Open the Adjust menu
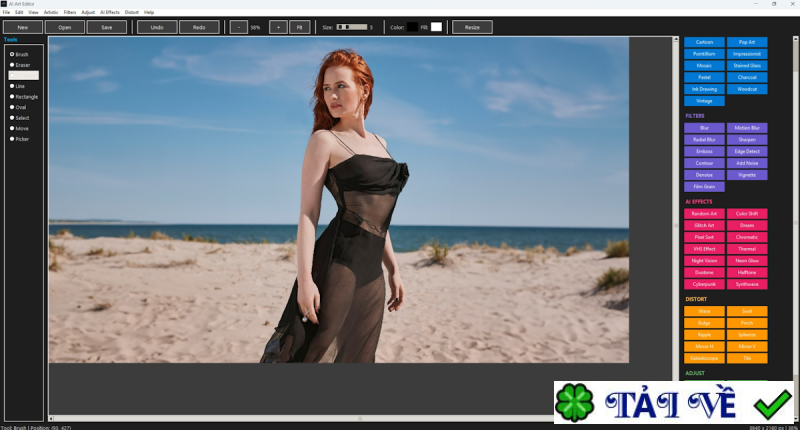 (x=88, y=12)
